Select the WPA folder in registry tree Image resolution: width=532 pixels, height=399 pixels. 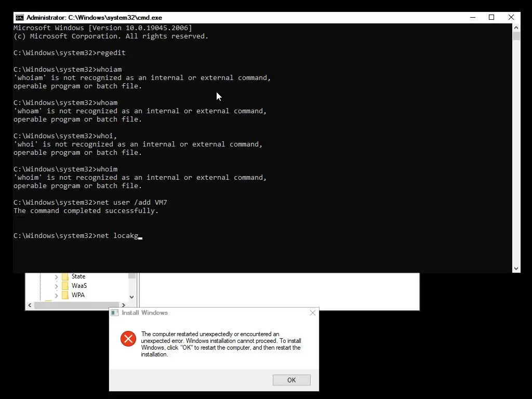78,295
